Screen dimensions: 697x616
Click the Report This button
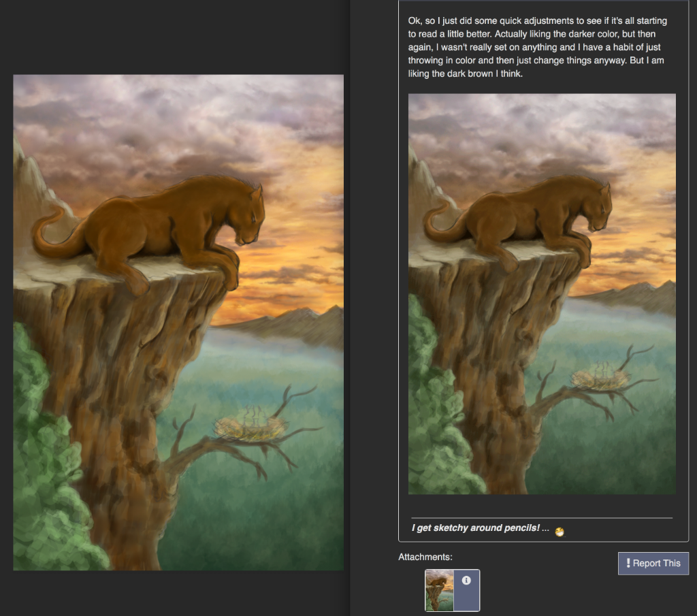(x=653, y=563)
